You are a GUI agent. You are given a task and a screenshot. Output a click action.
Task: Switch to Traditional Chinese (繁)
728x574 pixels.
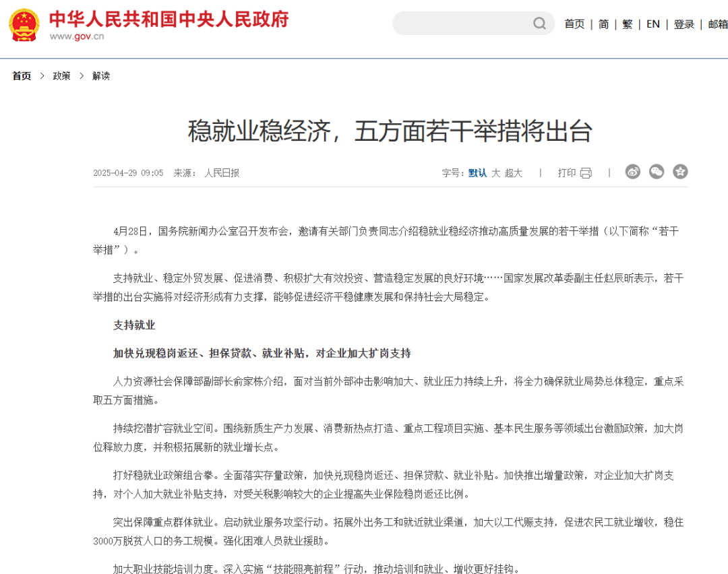(628, 24)
